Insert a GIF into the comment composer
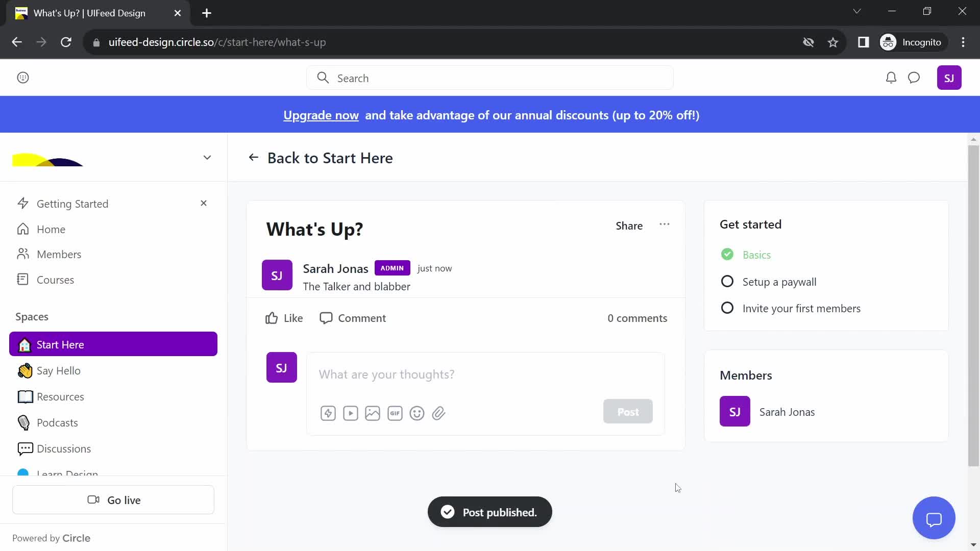The width and height of the screenshot is (980, 551). click(395, 413)
